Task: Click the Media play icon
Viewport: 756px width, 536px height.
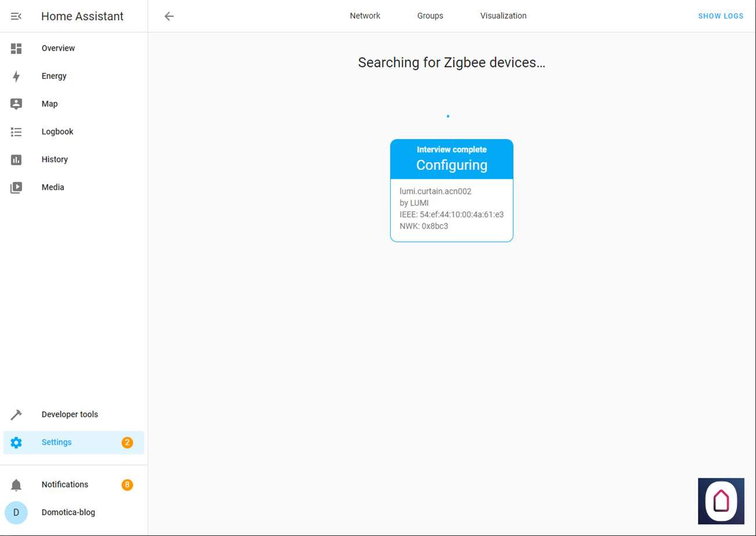Action: (x=16, y=187)
